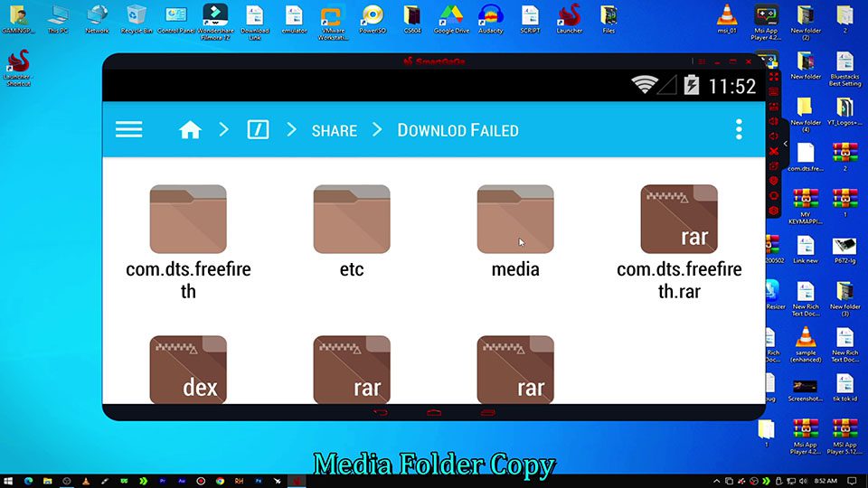Click the 'etc' folder name label

[x=352, y=269]
